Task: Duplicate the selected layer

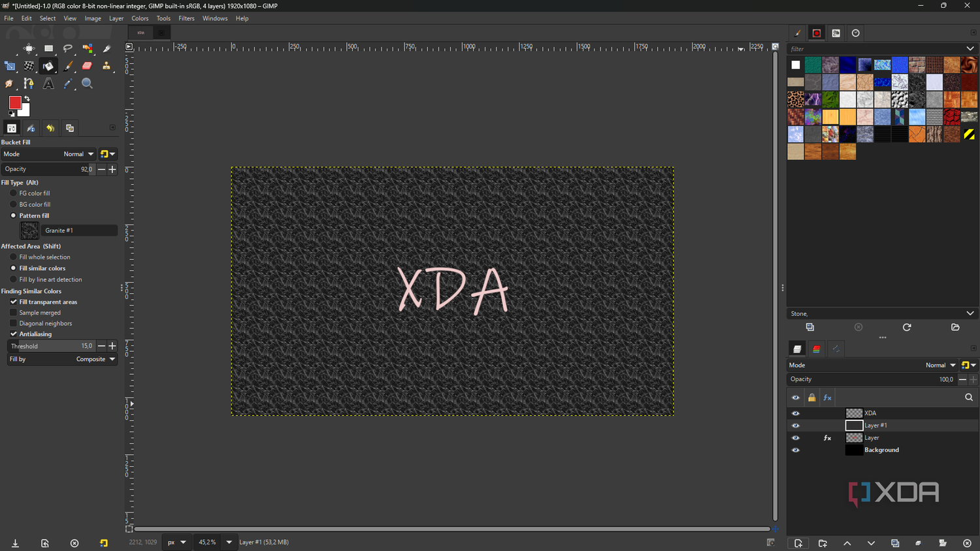Action: tap(895, 543)
